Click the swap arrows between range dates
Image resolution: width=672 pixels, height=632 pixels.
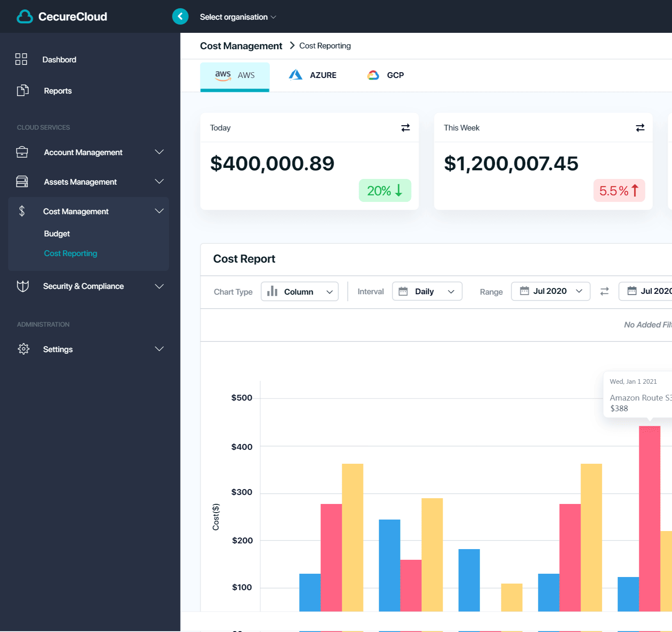click(x=604, y=291)
